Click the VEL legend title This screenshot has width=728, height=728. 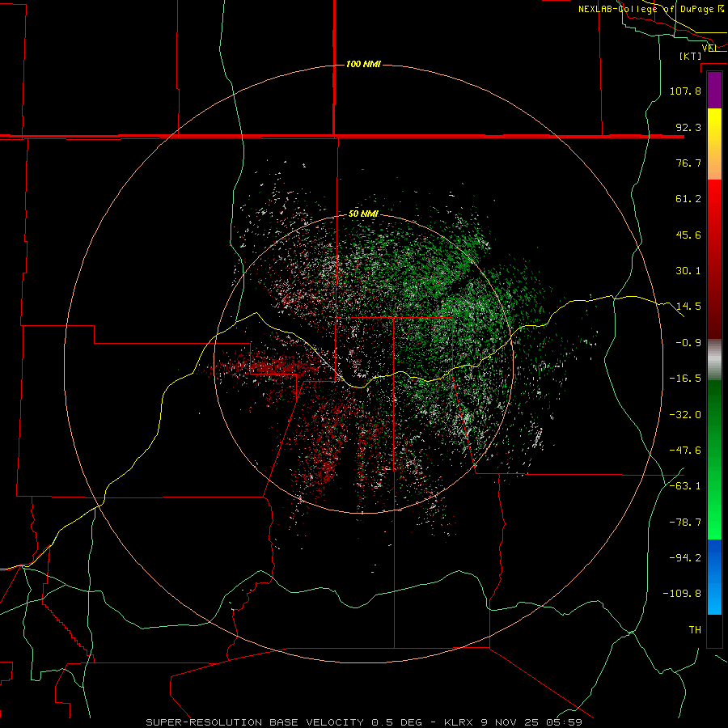(x=709, y=48)
